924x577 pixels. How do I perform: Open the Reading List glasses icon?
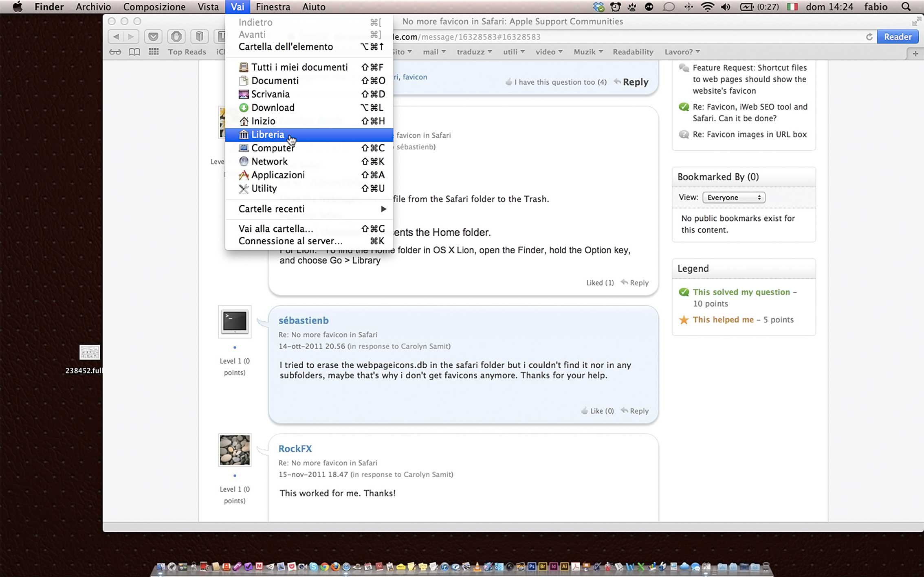pos(115,52)
